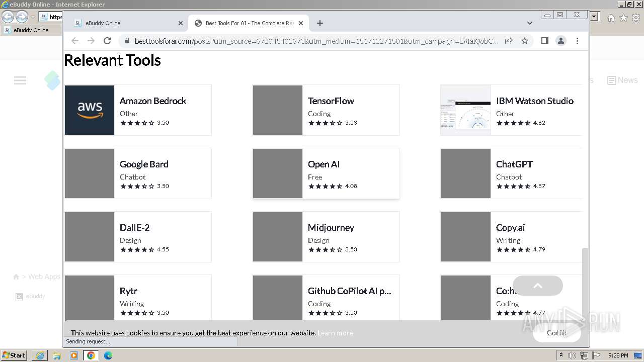
Task: Open File Explorer folder in the taskbar
Action: tap(57, 355)
